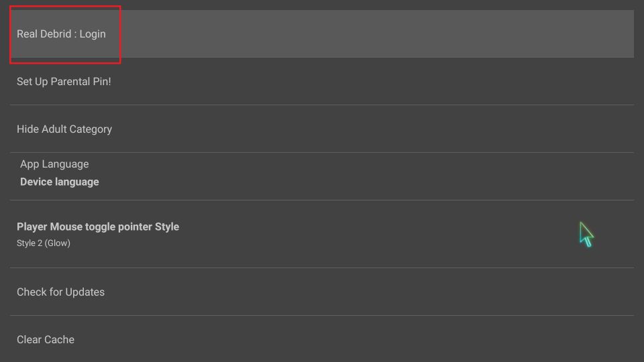The height and width of the screenshot is (362, 644).
Task: Start an update check from settings list
Action: (x=322, y=292)
